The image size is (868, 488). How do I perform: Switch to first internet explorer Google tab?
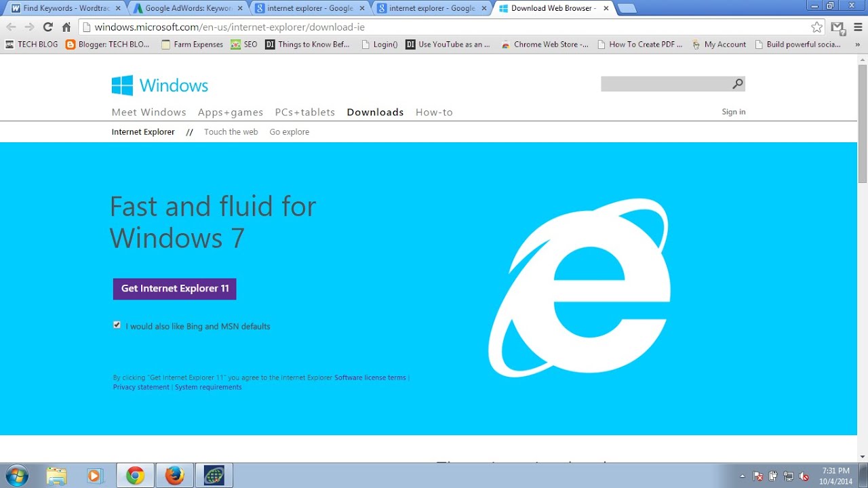tap(309, 8)
